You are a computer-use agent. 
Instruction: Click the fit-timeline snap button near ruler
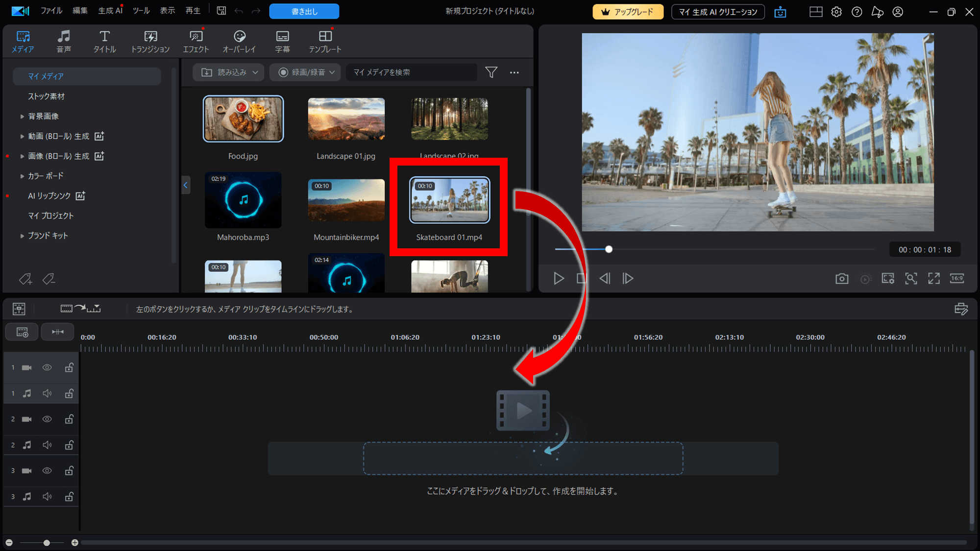click(58, 332)
